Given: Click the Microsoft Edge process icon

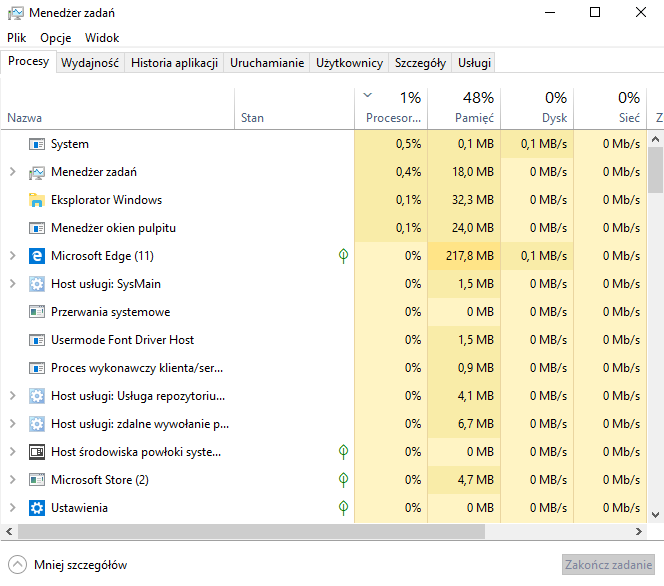Looking at the screenshot, I should click(37, 256).
